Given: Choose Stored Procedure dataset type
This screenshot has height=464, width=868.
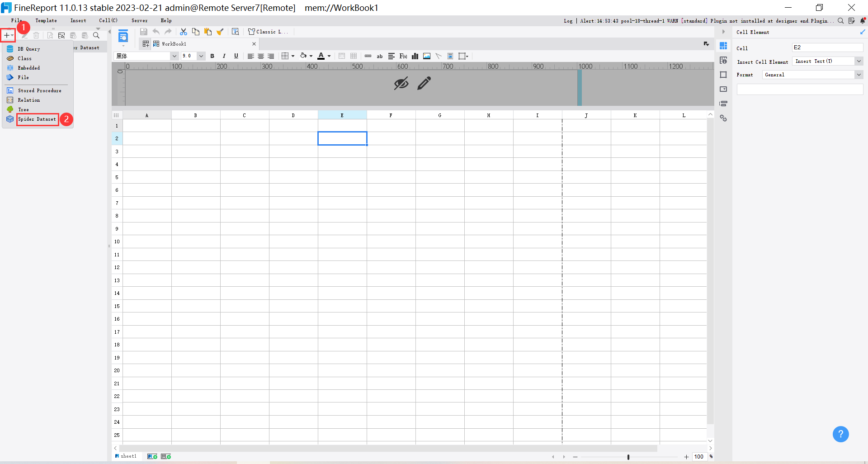Looking at the screenshot, I should coord(39,90).
